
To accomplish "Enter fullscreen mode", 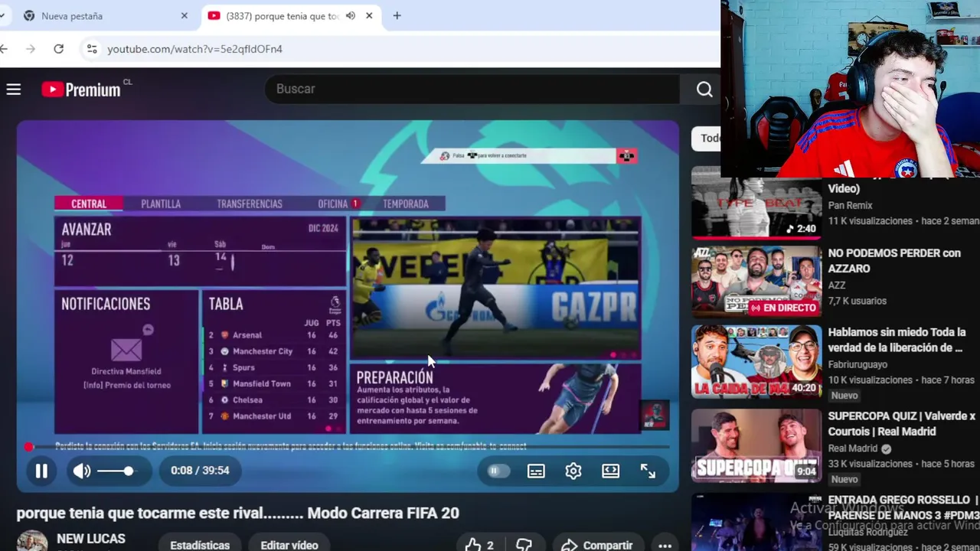I will point(648,471).
